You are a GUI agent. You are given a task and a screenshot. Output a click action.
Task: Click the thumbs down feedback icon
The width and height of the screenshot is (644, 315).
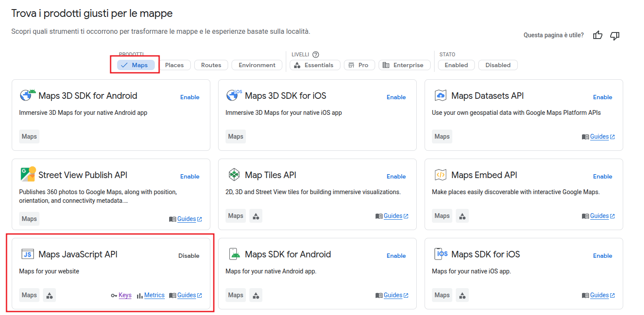tap(615, 36)
